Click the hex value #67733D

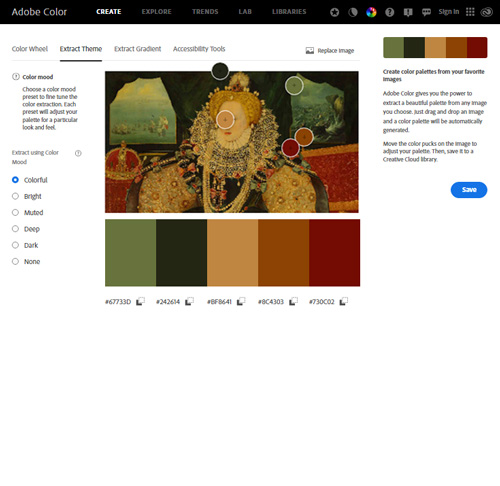118,302
